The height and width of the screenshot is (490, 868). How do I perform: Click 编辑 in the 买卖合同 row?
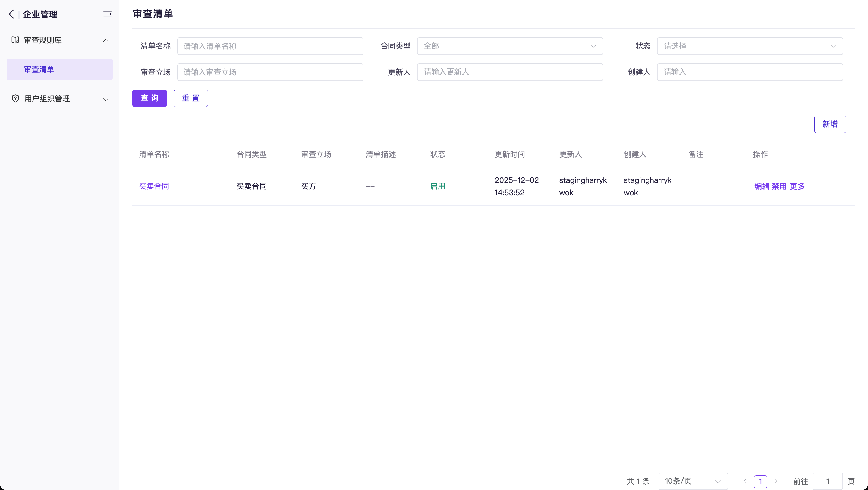(x=762, y=186)
